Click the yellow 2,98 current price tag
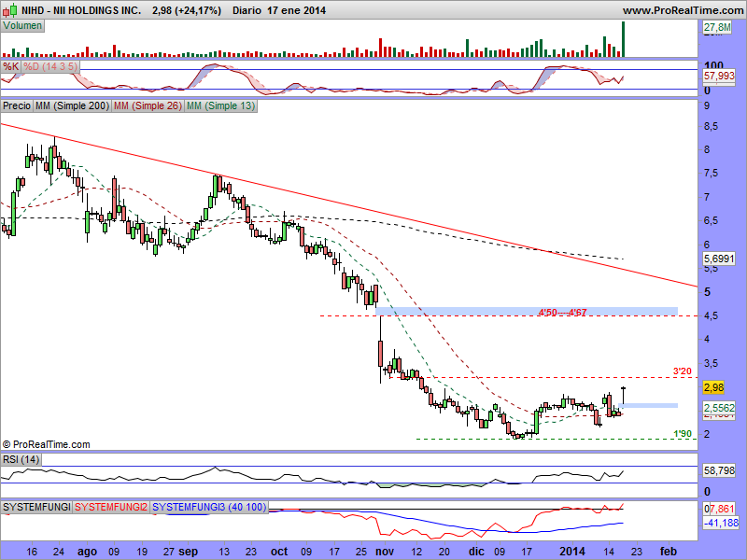The image size is (747, 560). pyautogui.click(x=713, y=387)
